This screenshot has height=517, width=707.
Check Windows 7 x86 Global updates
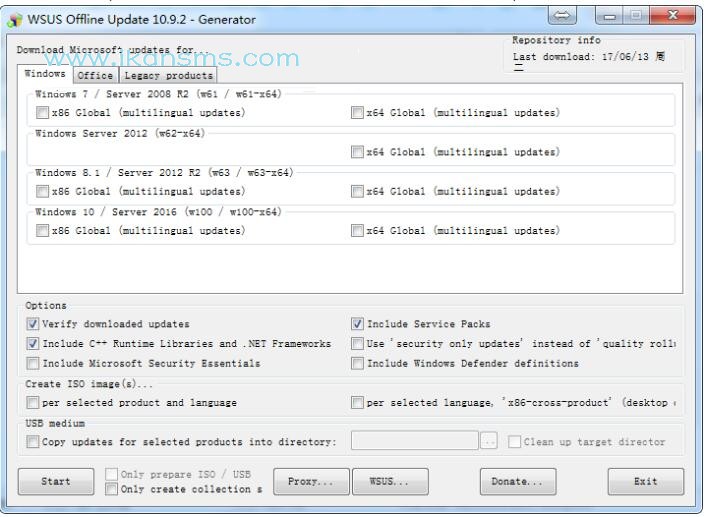42,112
